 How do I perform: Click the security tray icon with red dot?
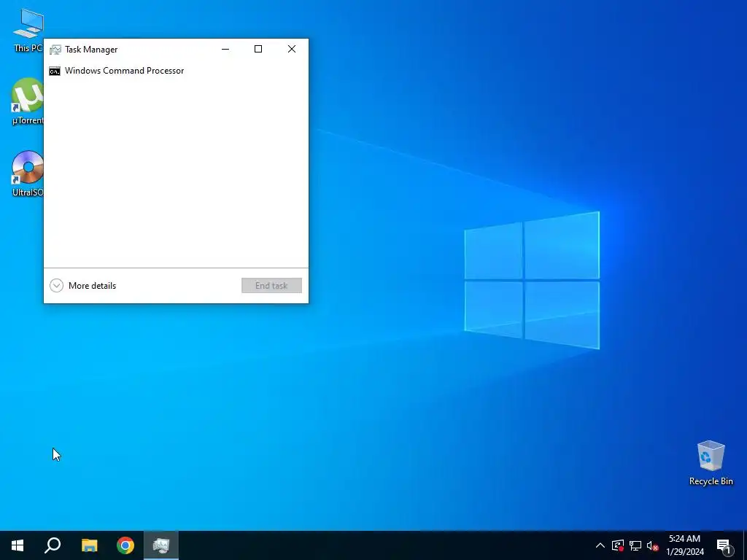618,545
